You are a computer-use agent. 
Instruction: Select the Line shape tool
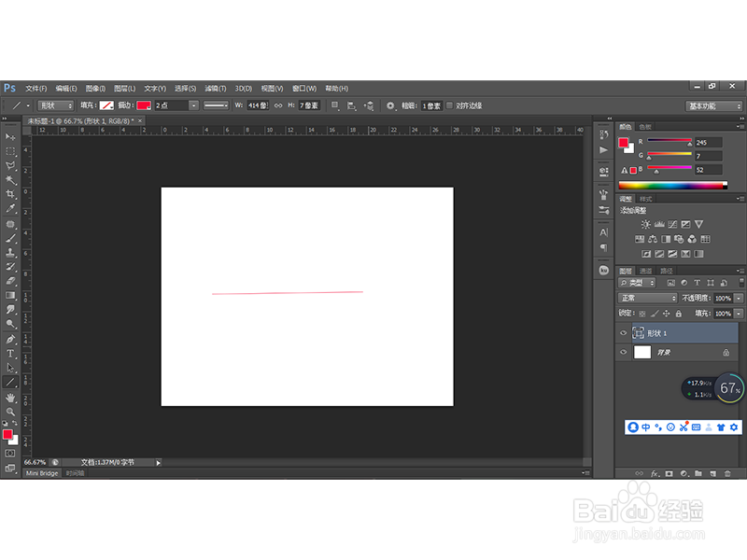click(x=10, y=382)
